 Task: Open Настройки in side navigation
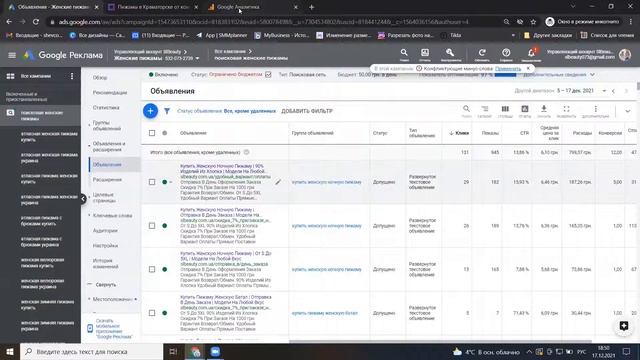[105, 246]
